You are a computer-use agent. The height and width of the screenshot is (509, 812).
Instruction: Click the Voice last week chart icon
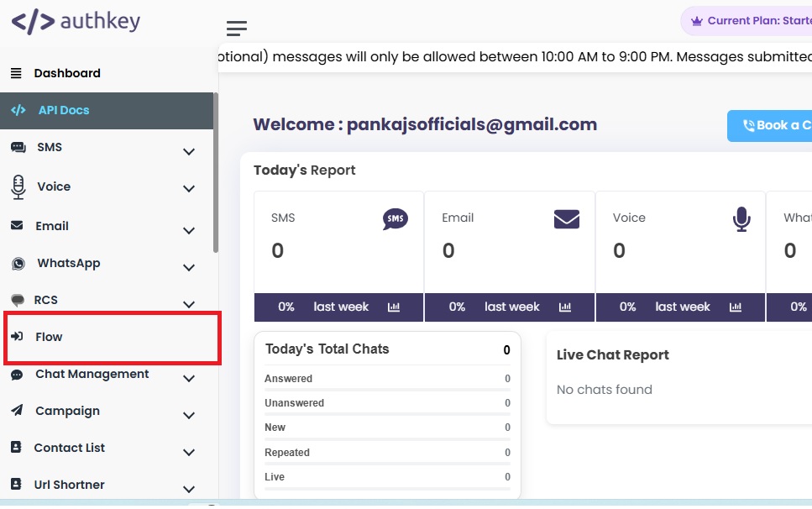(x=736, y=307)
